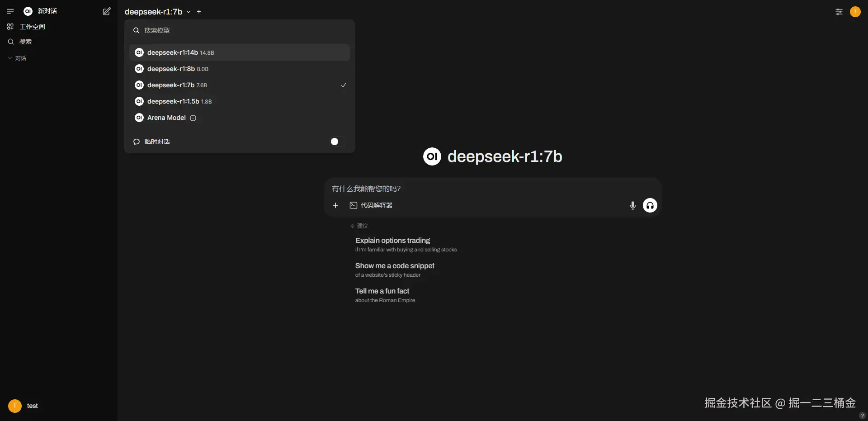The width and height of the screenshot is (868, 421).
Task: Click the 新对话 new chat label
Action: point(47,11)
